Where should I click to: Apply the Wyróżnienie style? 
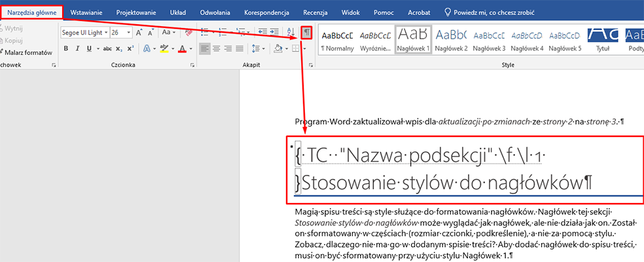pyautogui.click(x=375, y=41)
